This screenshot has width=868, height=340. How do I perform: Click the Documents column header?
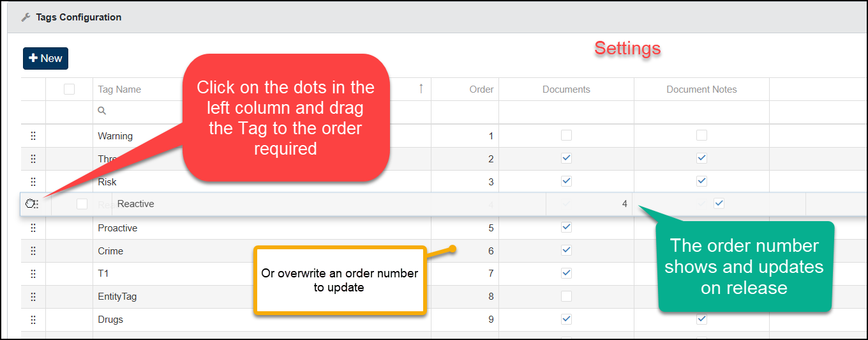pos(566,89)
